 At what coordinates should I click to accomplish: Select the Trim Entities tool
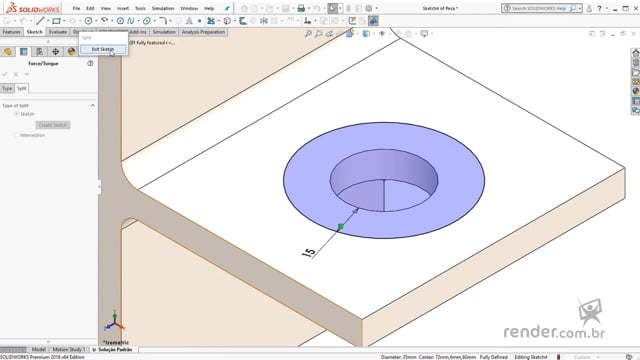coord(211,21)
